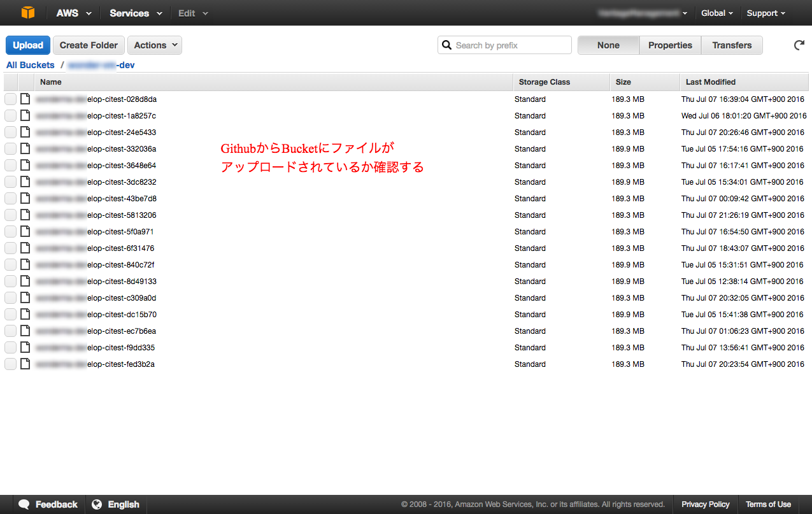The height and width of the screenshot is (514, 812).
Task: Click the Feedback speech bubble icon
Action: tap(24, 504)
